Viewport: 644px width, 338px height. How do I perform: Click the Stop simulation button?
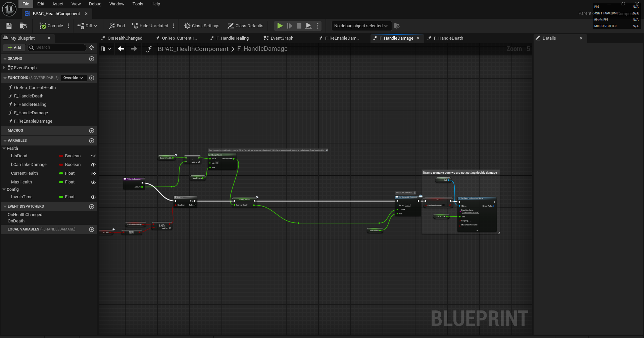point(299,26)
